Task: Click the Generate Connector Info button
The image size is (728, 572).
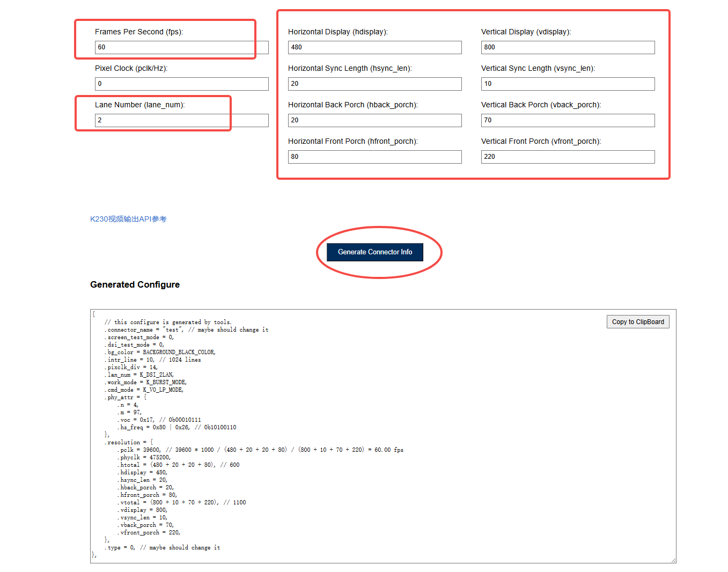Action: coord(375,252)
